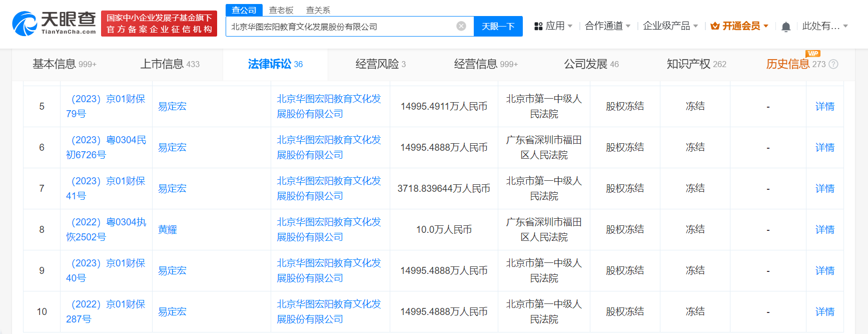Open company link 北京华图宏阳教育文化发展股份有限公司 in row 10

(329, 311)
